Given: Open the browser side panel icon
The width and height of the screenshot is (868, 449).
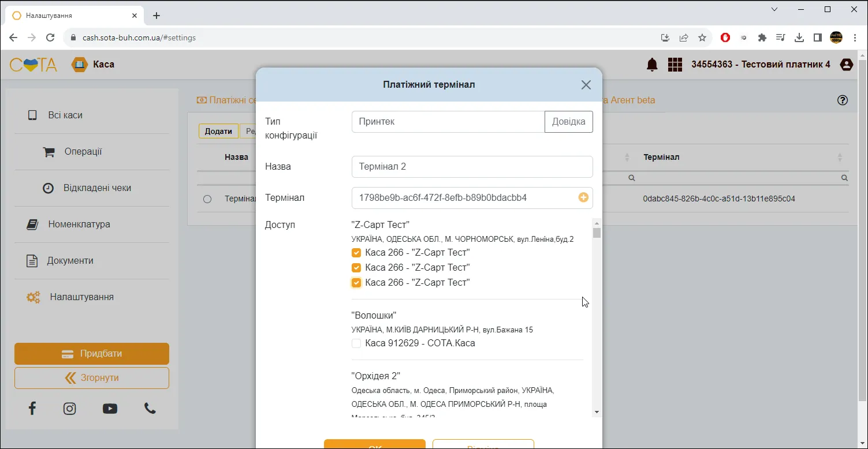Looking at the screenshot, I should click(x=818, y=38).
